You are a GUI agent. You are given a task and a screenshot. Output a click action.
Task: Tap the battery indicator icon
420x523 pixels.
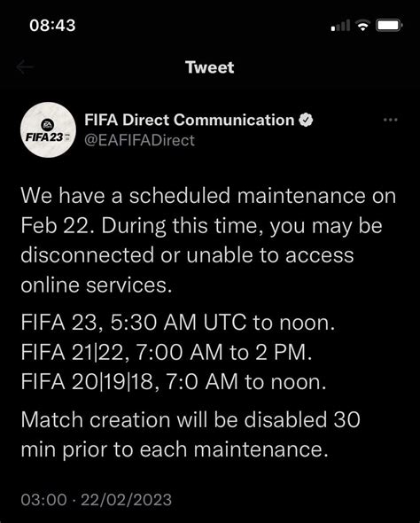click(x=389, y=26)
